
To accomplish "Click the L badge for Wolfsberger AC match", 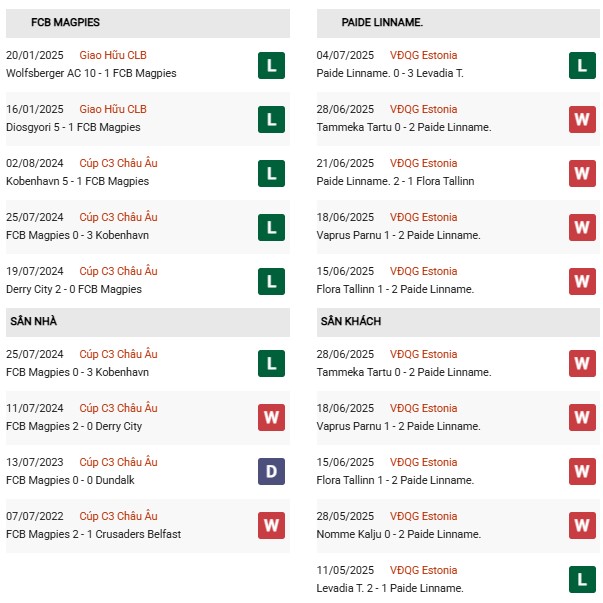I will pyautogui.click(x=270, y=65).
